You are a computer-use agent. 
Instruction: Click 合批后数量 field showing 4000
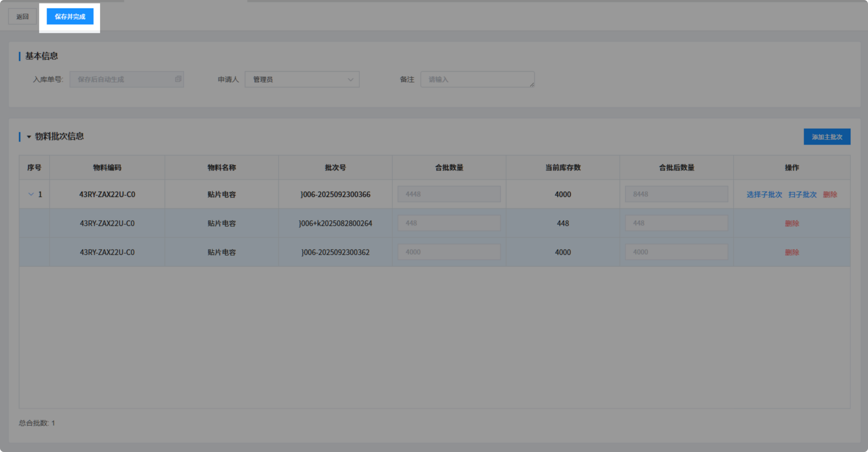[676, 252]
